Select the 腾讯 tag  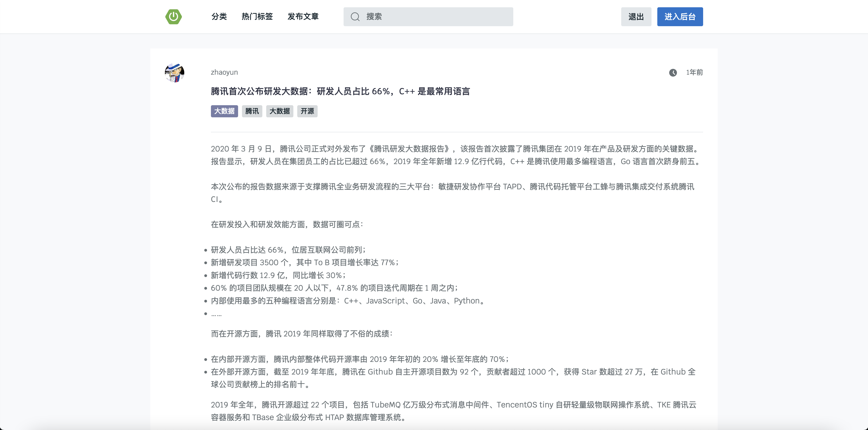tap(252, 111)
